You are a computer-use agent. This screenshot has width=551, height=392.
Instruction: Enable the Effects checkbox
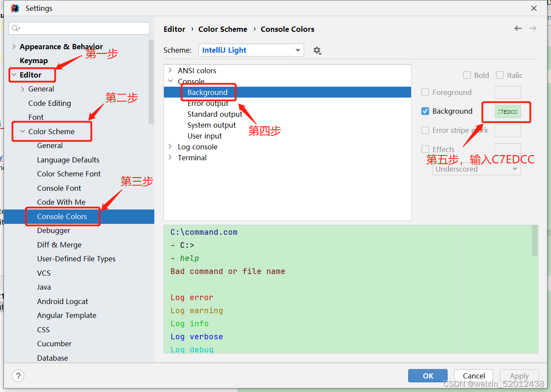point(425,149)
